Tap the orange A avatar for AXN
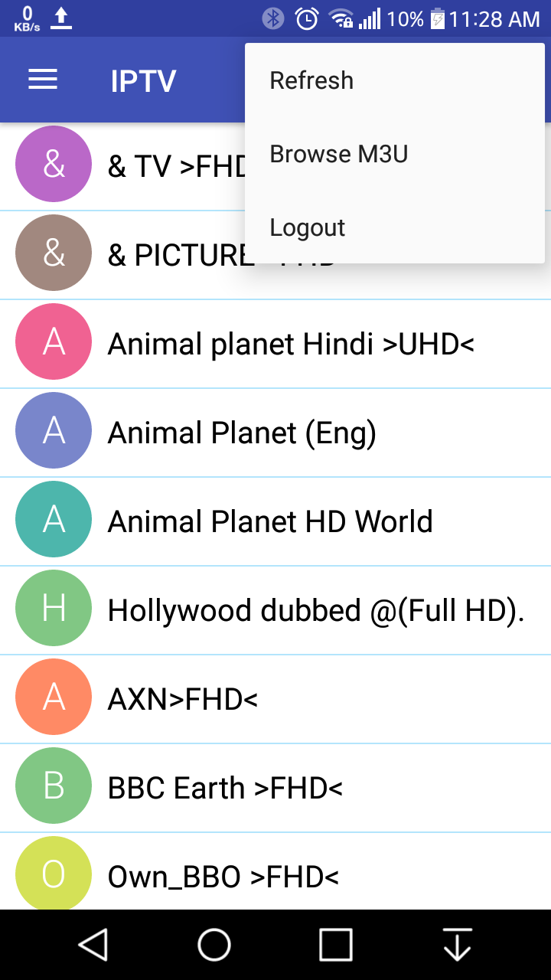 54,697
